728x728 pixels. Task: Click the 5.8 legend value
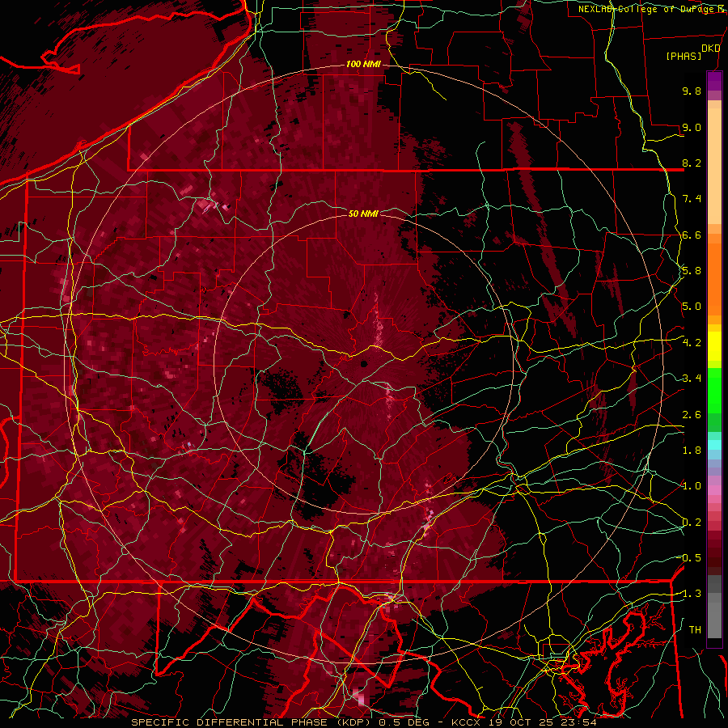click(692, 271)
